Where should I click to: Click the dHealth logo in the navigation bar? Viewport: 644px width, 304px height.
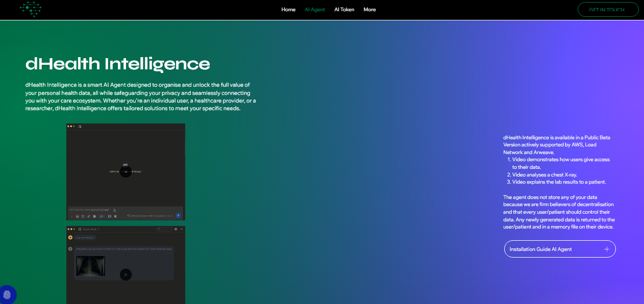click(31, 9)
